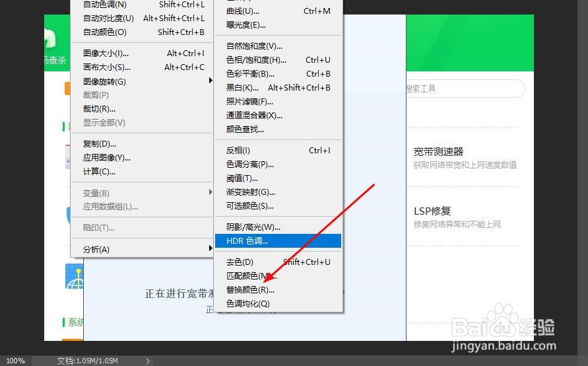The image size is (588, 366).
Task: Open 黑白(K)... adjustment
Action: [x=278, y=88]
